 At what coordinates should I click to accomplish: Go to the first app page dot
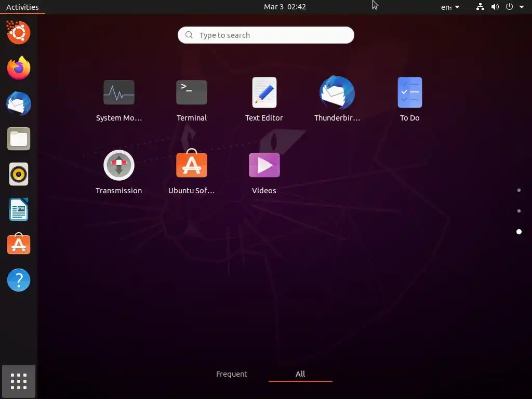click(519, 190)
